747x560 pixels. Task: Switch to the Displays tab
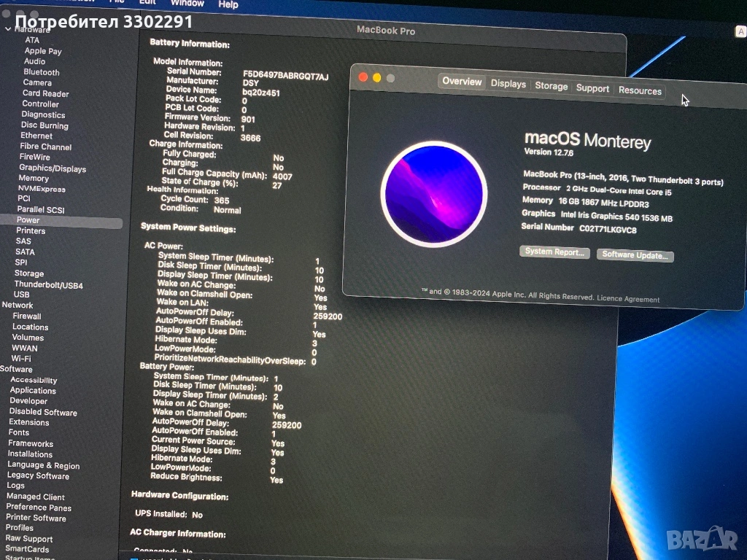click(508, 84)
